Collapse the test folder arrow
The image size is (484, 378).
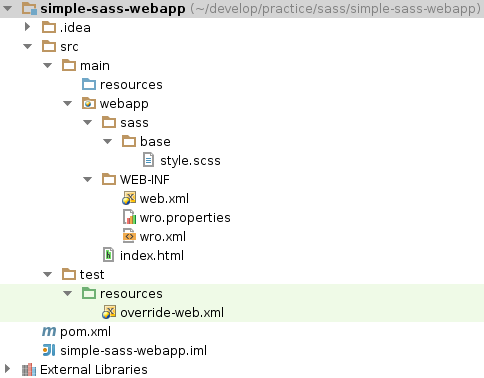(48, 275)
